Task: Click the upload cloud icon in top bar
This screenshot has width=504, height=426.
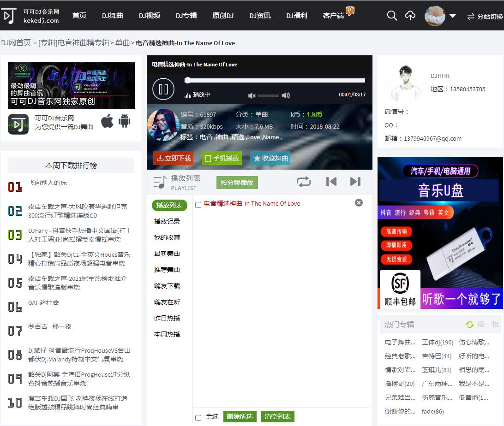Action: (x=410, y=15)
